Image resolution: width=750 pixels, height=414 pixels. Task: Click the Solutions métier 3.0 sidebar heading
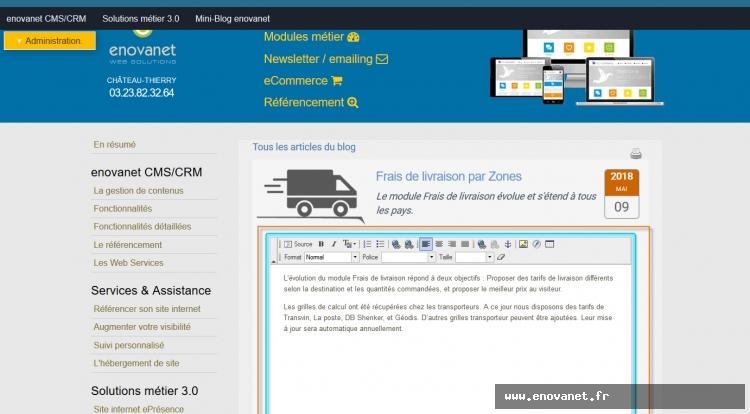tap(144, 391)
